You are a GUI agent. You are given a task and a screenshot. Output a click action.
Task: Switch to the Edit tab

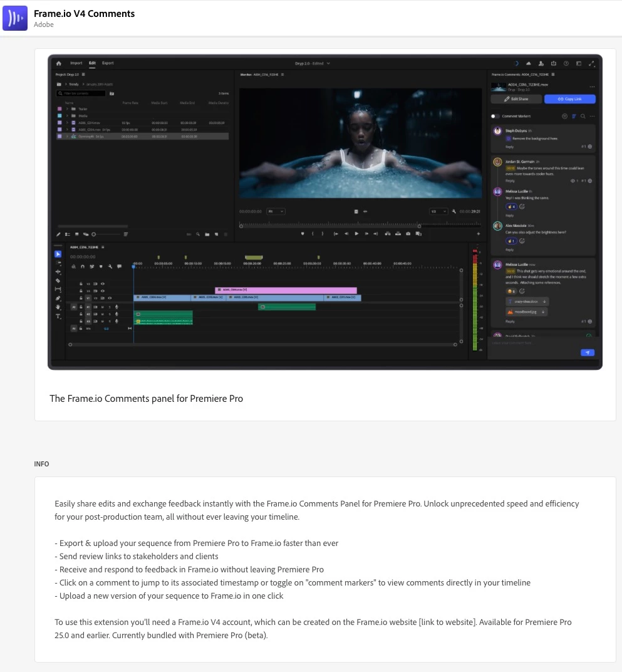click(92, 63)
